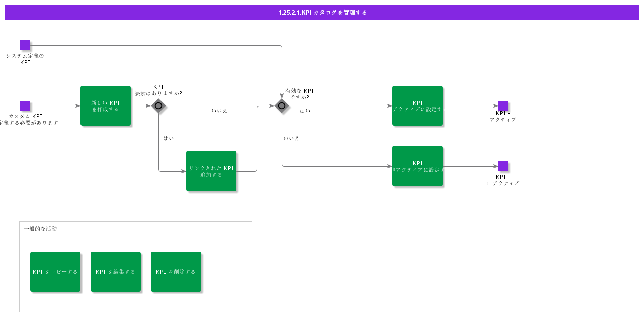644x317 pixels.
Task: Select the 新しい KPI を作成する activity box
Action: pyautogui.click(x=106, y=106)
